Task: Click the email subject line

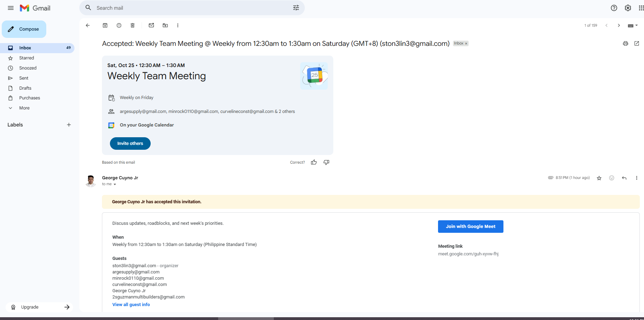Action: coord(276,43)
